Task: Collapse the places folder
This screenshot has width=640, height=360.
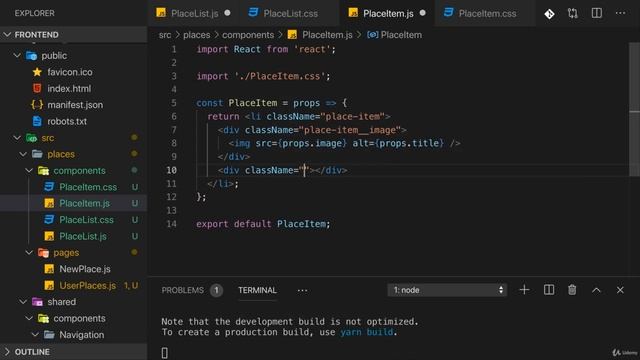Action: coord(23,154)
